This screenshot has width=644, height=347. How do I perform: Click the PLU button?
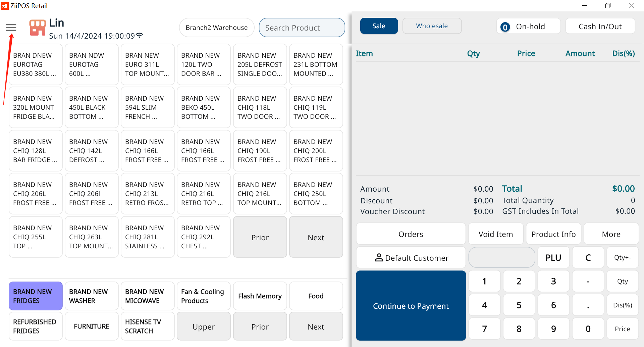553,257
